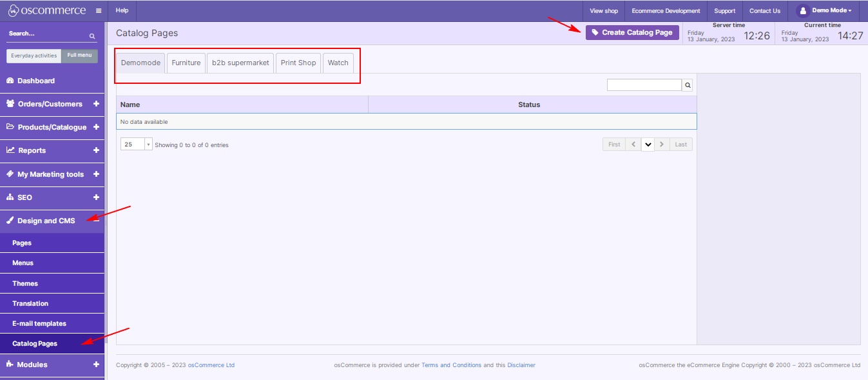Switch to Everyday activities menu
The height and width of the screenshot is (380, 868).
tap(34, 55)
